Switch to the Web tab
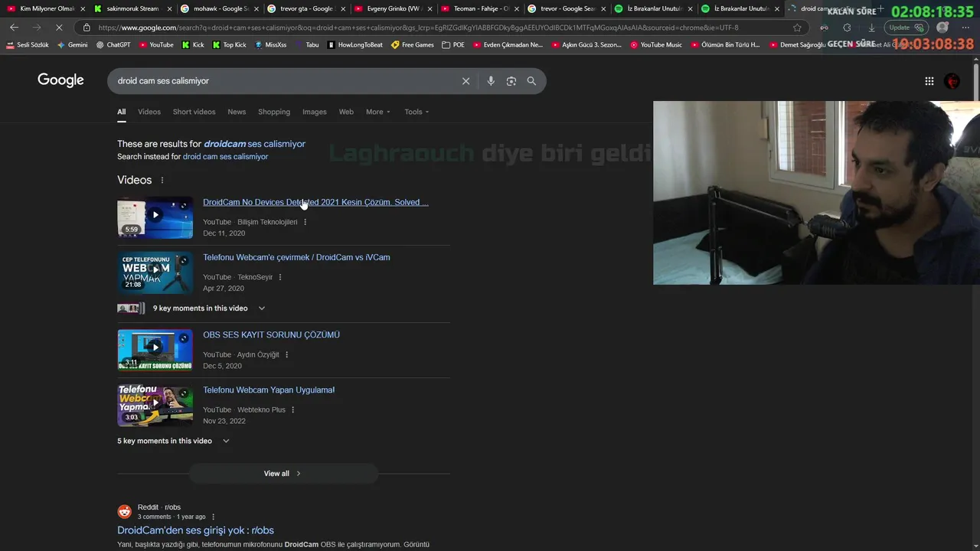This screenshot has height=551, width=980. pyautogui.click(x=346, y=112)
